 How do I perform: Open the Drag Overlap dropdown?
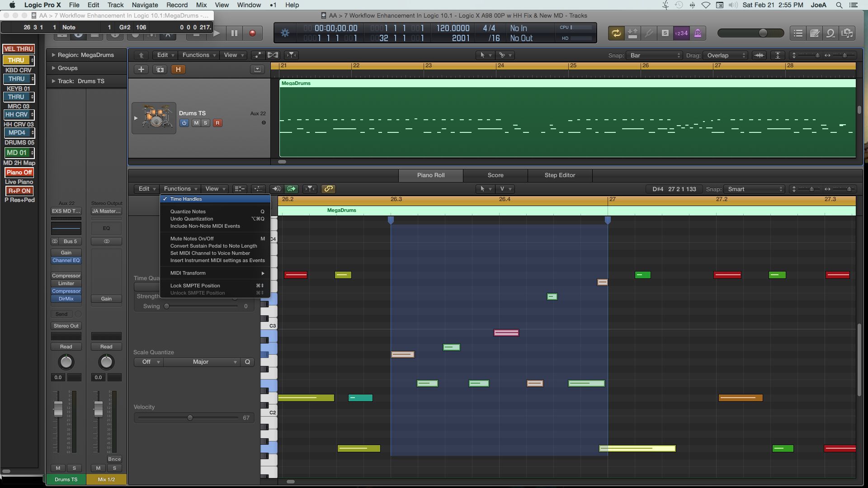point(726,55)
